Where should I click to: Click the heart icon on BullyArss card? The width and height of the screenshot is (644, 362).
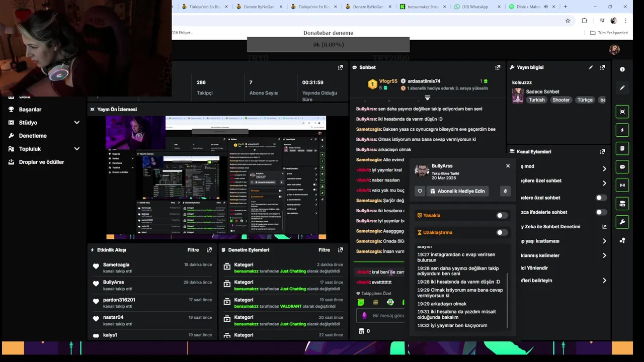pos(420,191)
